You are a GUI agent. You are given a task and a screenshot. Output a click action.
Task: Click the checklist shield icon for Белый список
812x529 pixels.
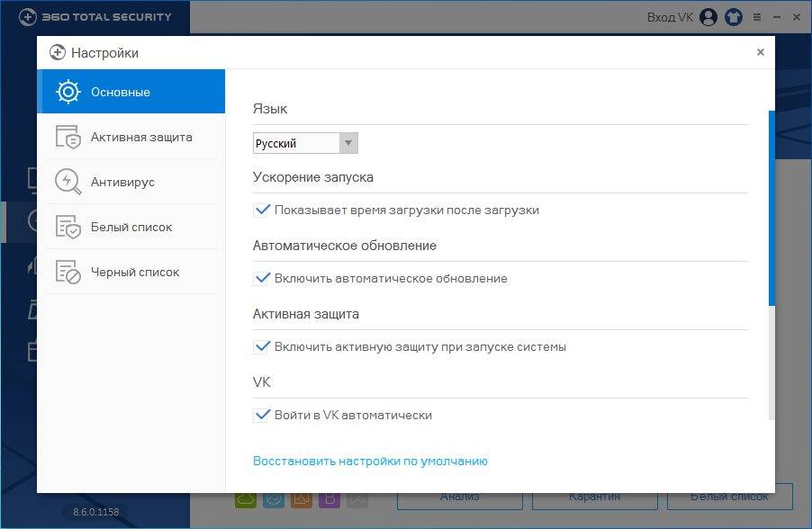[68, 227]
